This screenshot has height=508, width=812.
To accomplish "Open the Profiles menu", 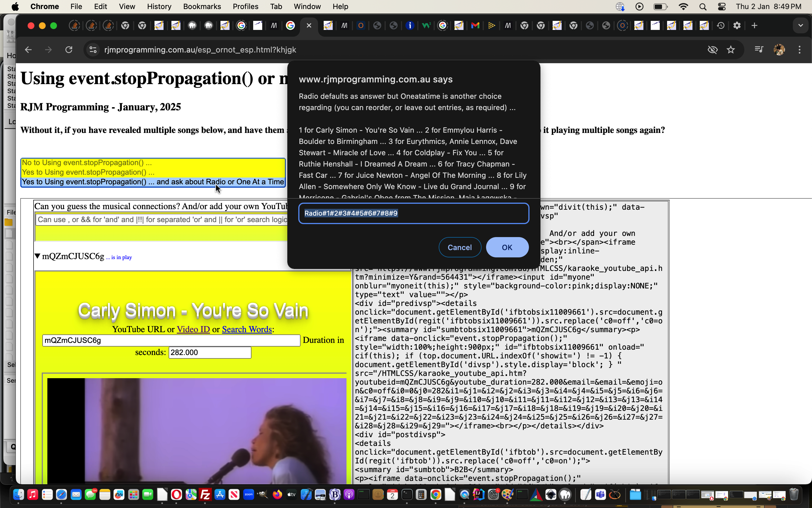I will pos(245,6).
